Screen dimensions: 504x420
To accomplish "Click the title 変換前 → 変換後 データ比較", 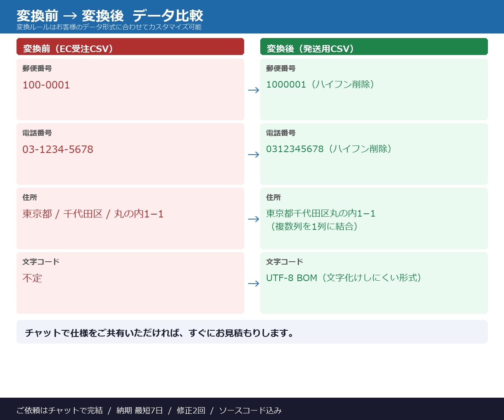I will [110, 16].
